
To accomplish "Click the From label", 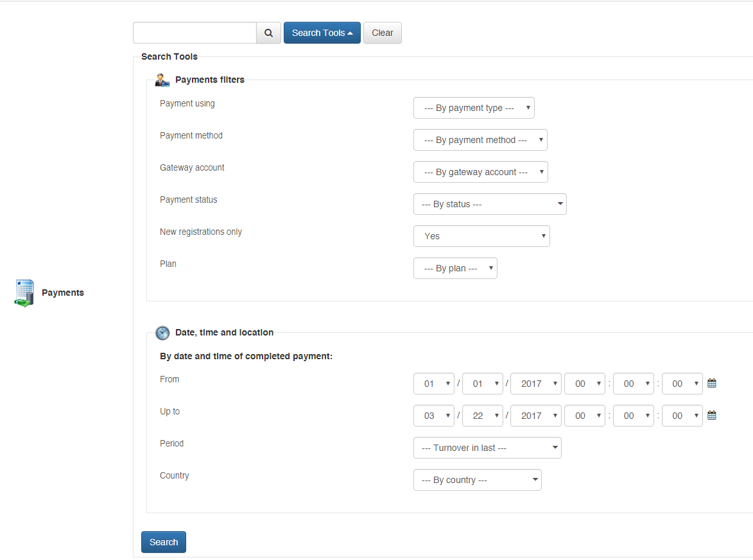I will (169, 379).
